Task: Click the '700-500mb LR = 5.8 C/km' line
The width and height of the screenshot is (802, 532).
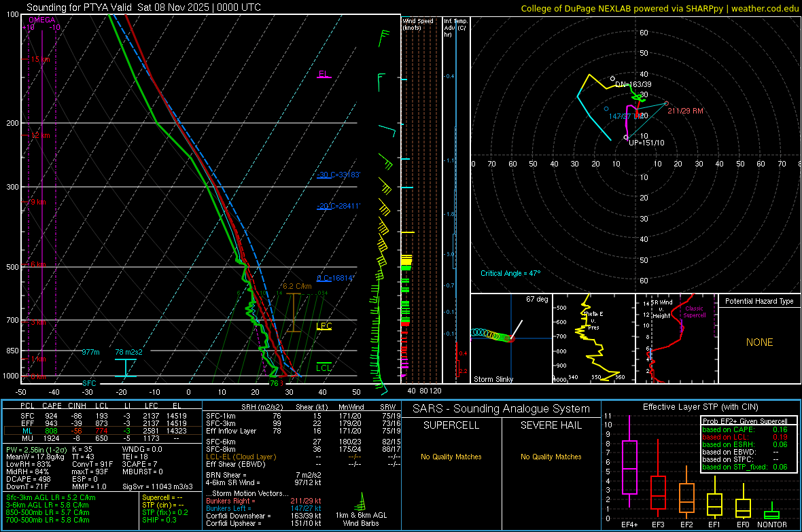Action: pyautogui.click(x=48, y=520)
